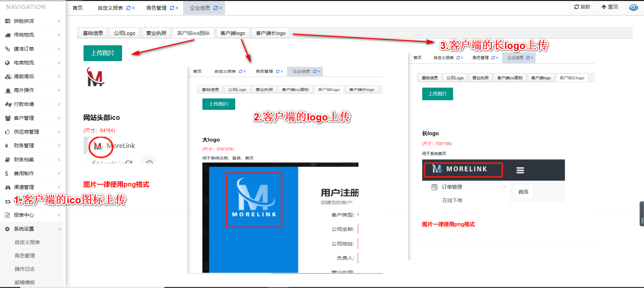This screenshot has height=288, width=644.
Task: Expand the 报表中心 menu chevron
Action: pos(59,215)
